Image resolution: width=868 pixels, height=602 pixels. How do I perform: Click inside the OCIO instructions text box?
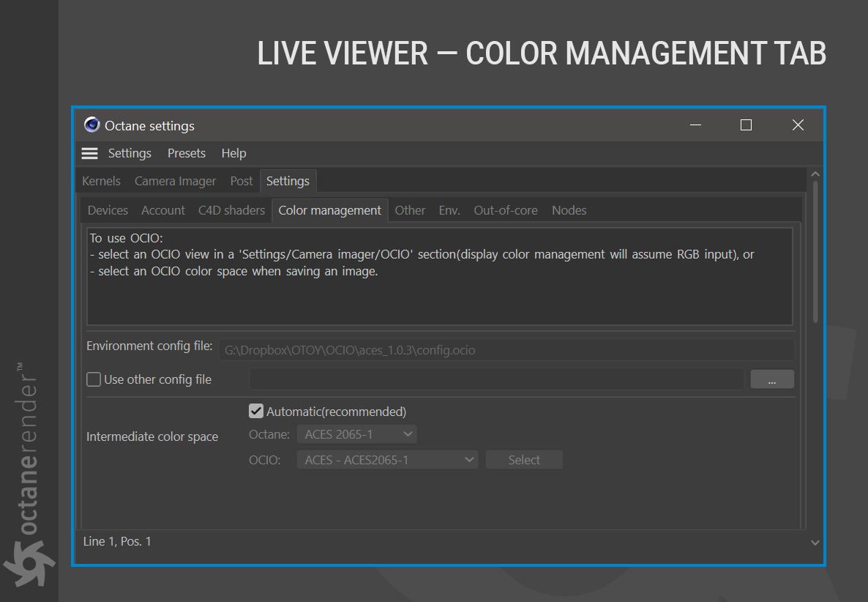[440, 276]
